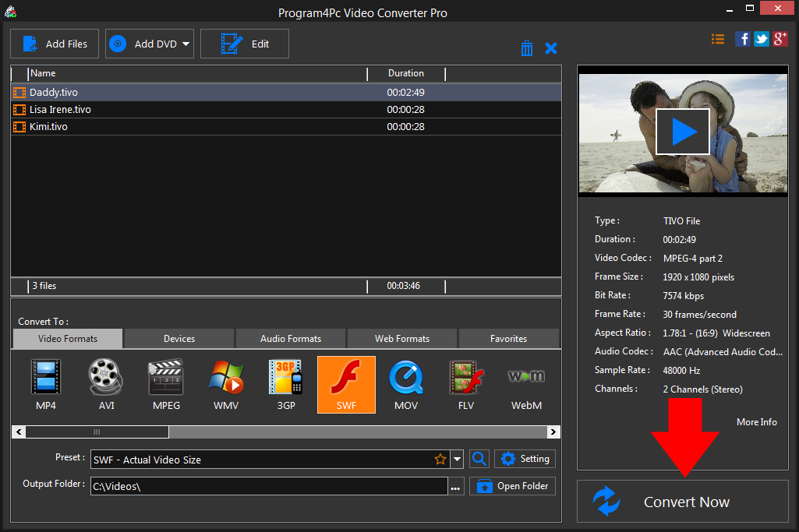The width and height of the screenshot is (799, 532).
Task: Click the MPEG-4 part 2 codec value
Action: (x=693, y=259)
